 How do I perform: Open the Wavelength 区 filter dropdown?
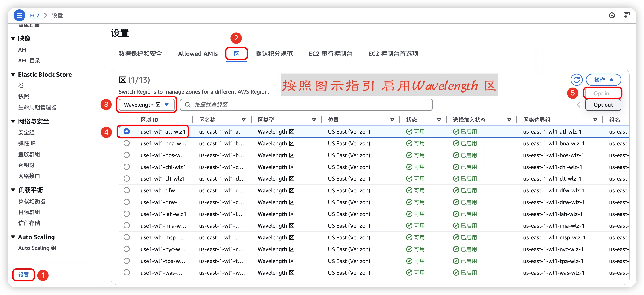tap(147, 105)
